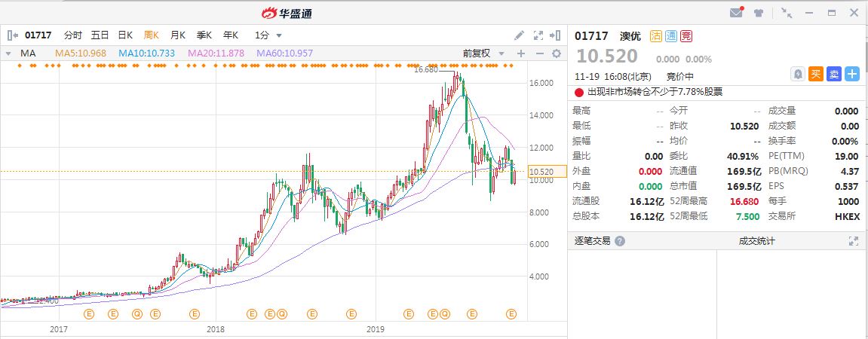This screenshot has width=868, height=339.
Task: Zoom out chart with minus icon
Action: tap(539, 53)
